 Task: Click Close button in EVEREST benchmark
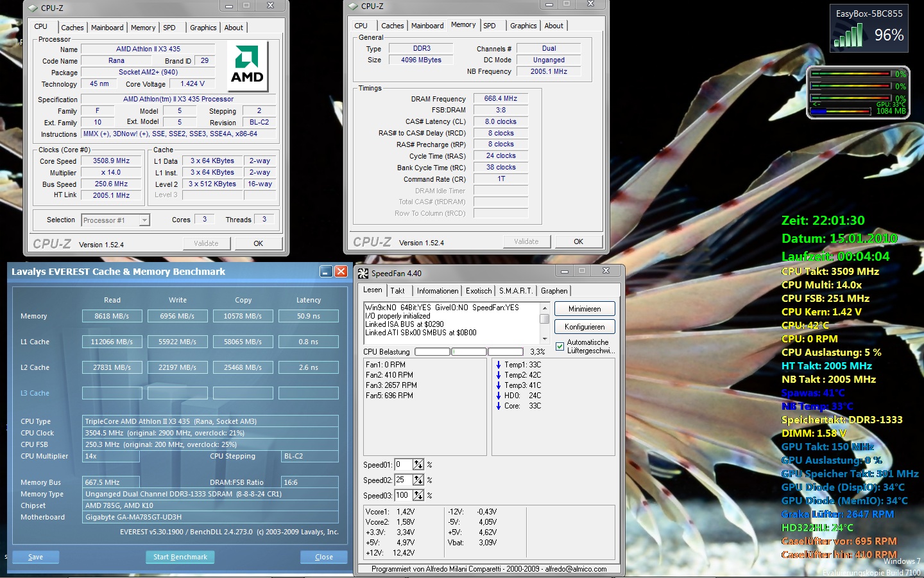tap(324, 557)
